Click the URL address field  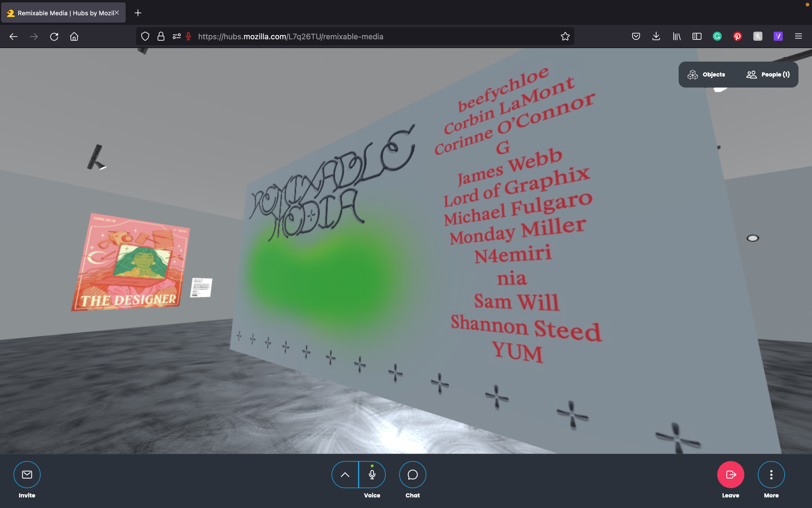(x=369, y=36)
